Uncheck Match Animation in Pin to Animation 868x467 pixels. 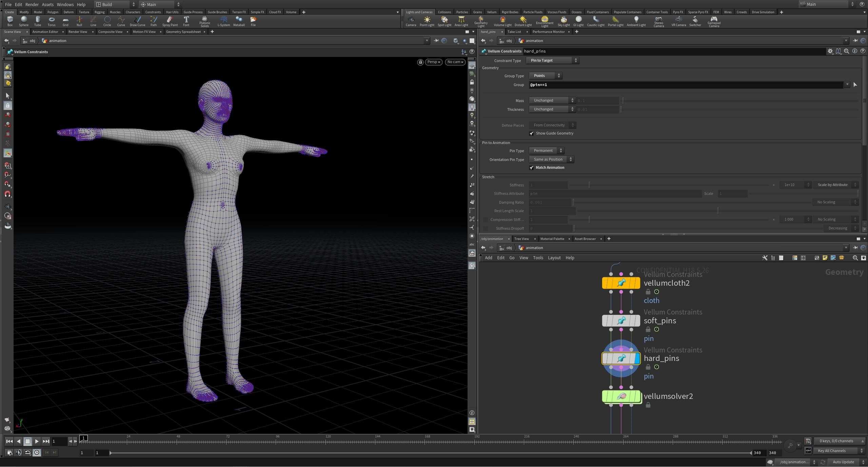pos(531,167)
